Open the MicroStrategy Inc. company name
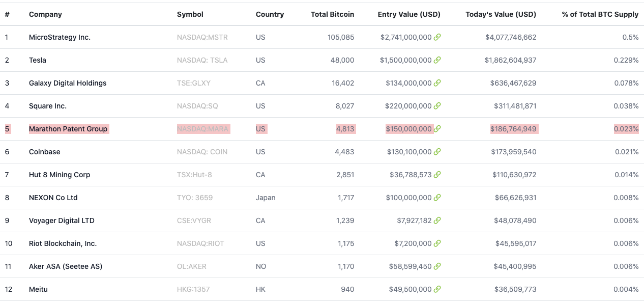 pyautogui.click(x=60, y=37)
